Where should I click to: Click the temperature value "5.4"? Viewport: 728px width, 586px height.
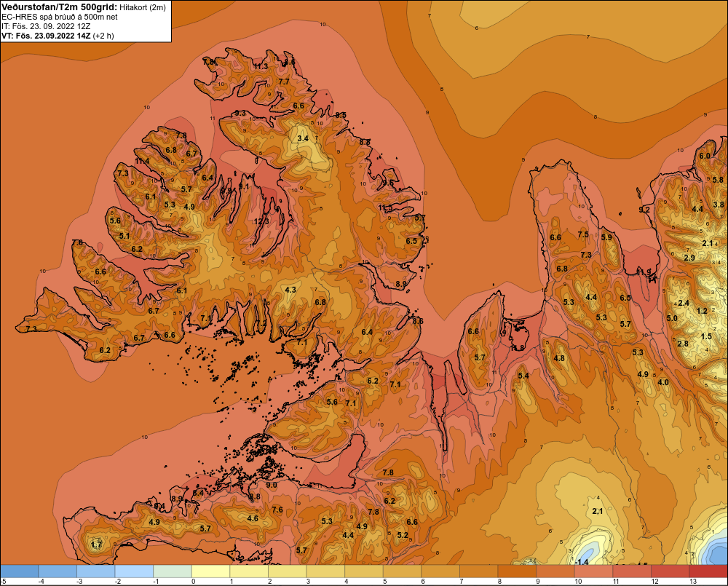tap(523, 376)
